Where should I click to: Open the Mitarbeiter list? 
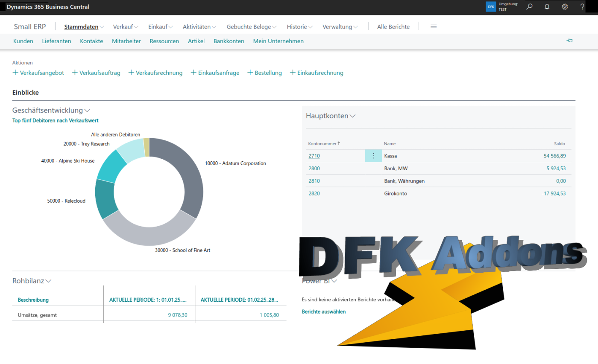coord(126,41)
